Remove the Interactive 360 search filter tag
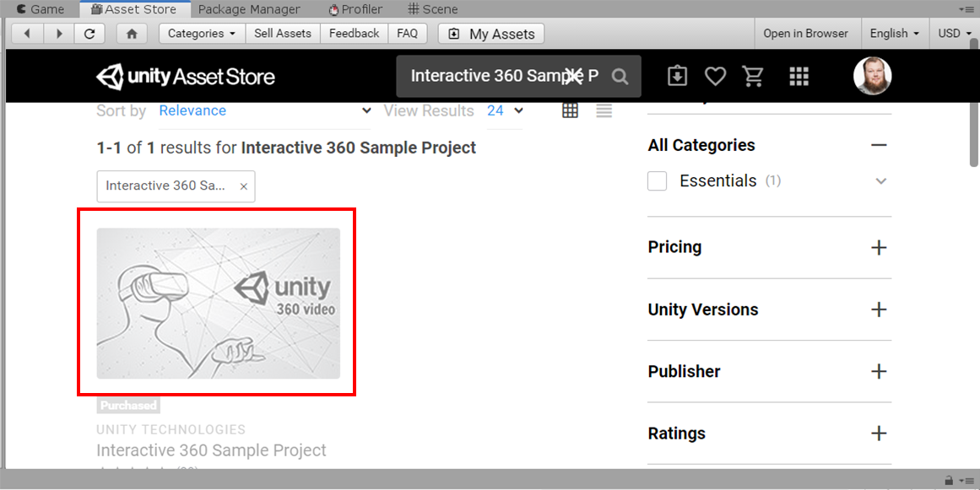Viewport: 980px width, 490px height. tap(244, 186)
